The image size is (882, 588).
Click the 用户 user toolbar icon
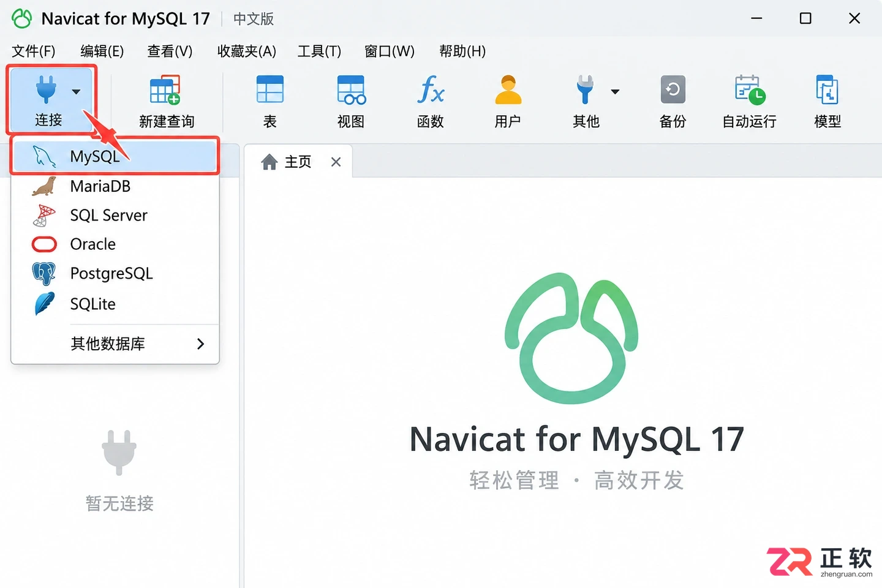(x=508, y=89)
